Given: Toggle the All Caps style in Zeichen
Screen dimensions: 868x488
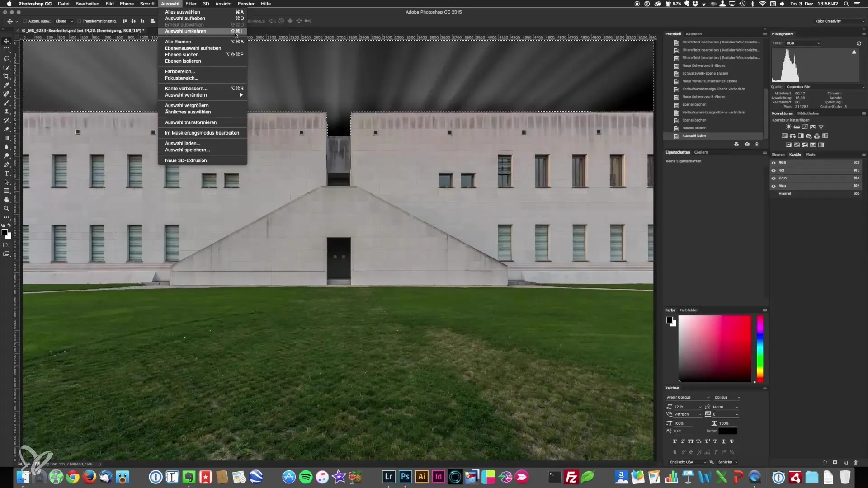Looking at the screenshot, I should click(x=691, y=441).
